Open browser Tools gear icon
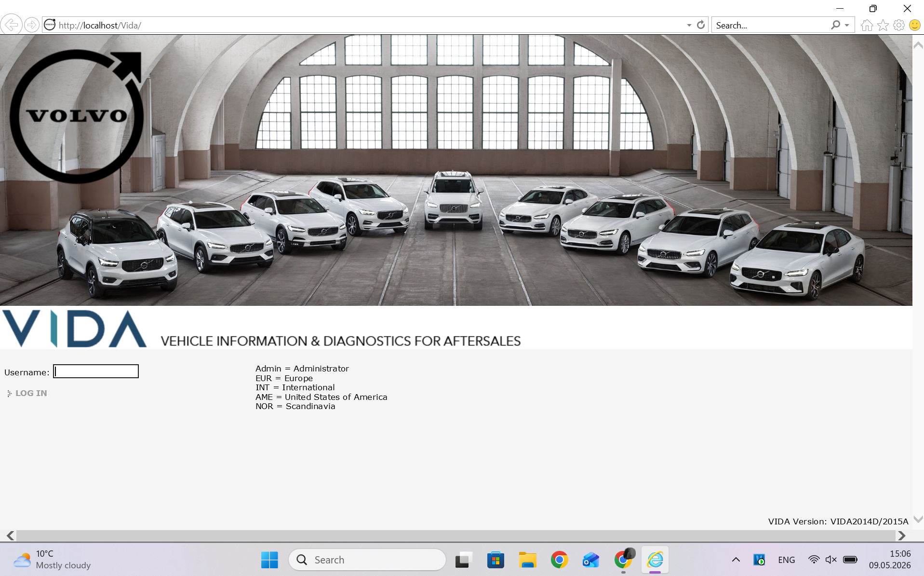Viewport: 924px width, 576px height. coord(898,25)
